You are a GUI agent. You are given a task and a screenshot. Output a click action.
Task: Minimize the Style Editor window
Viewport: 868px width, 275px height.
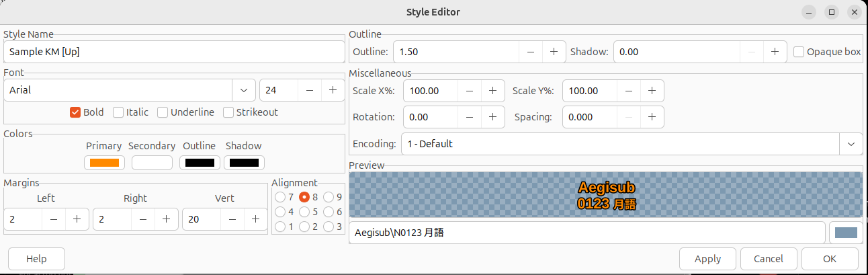tap(809, 12)
